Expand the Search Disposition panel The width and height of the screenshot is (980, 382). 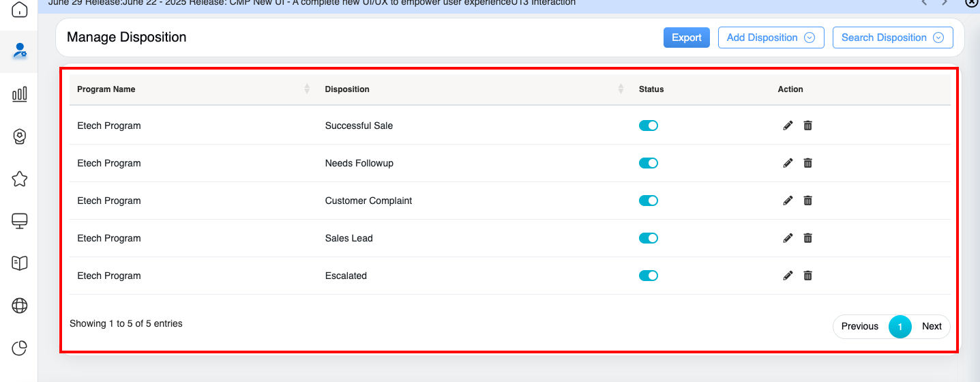coord(892,38)
